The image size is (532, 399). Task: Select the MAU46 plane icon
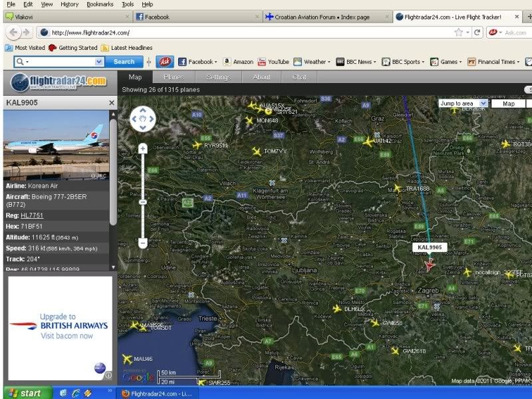tap(127, 359)
